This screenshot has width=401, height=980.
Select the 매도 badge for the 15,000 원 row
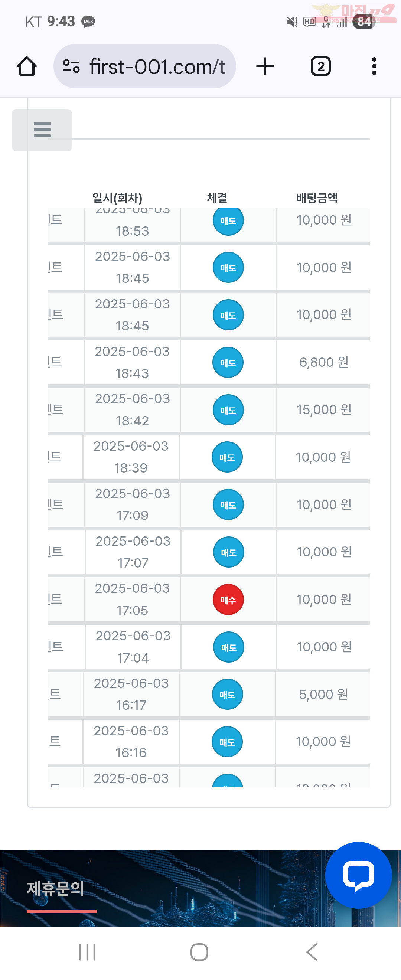[228, 410]
